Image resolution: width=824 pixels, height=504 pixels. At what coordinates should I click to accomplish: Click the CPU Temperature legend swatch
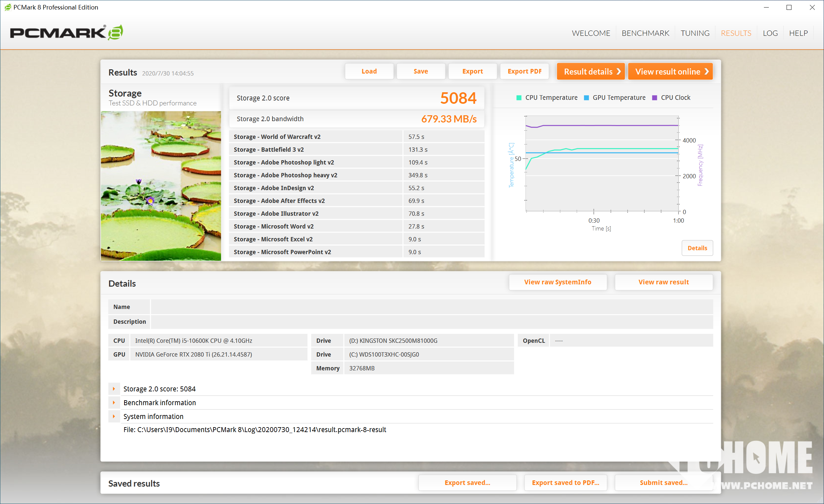[x=519, y=98]
